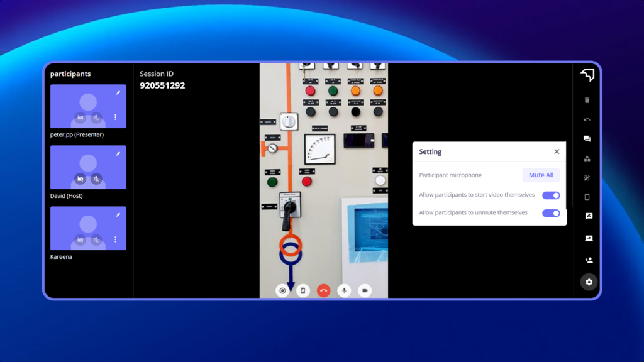Open the three-dot menu on peter.pp tile
The height and width of the screenshot is (362, 644).
[116, 118]
